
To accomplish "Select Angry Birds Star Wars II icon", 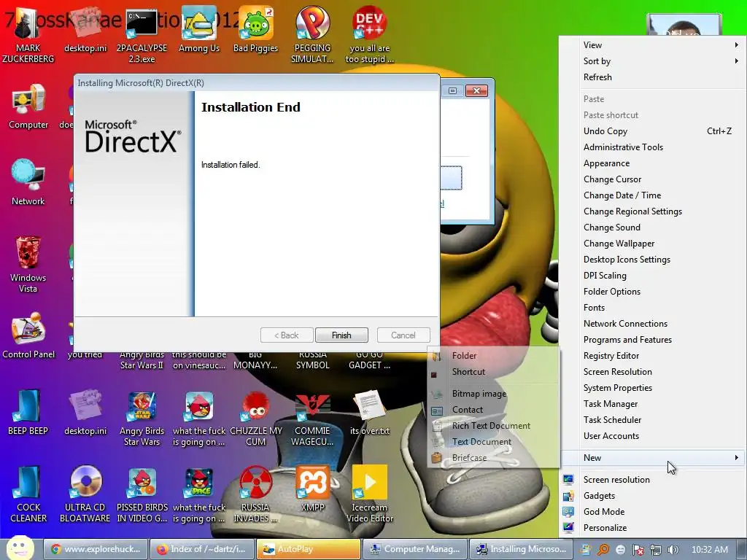I will tap(142, 360).
